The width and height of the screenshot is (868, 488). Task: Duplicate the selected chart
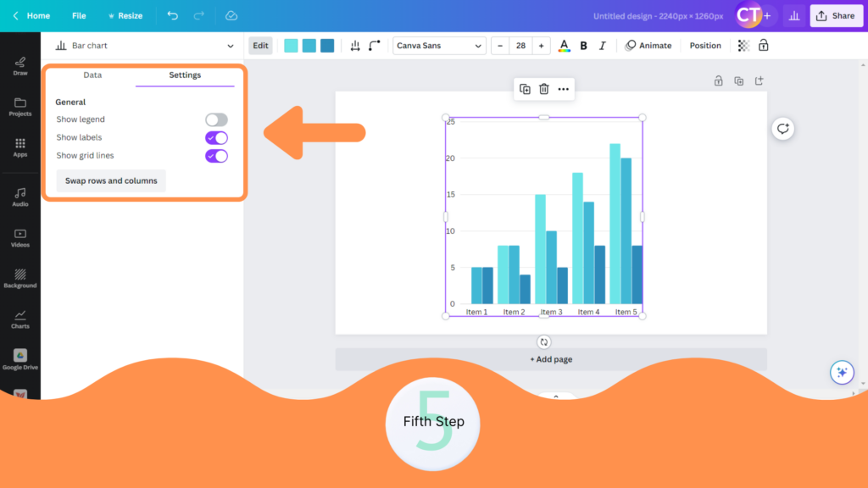(x=525, y=89)
